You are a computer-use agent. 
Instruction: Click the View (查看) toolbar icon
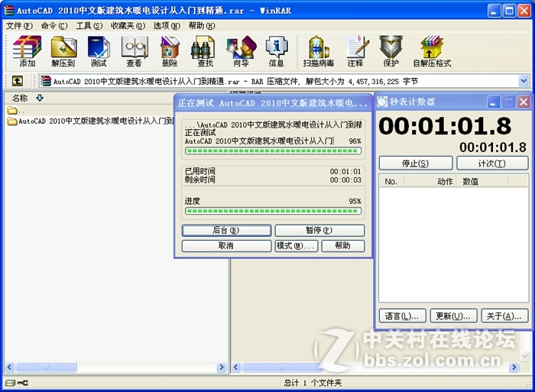tap(134, 51)
